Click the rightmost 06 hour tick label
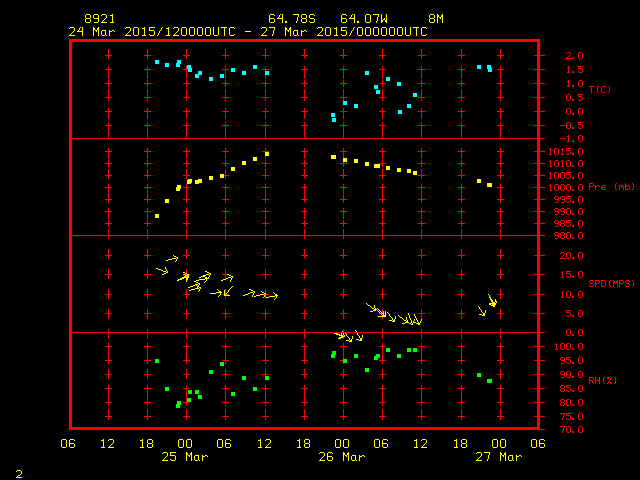640x480 pixels. tap(537, 443)
